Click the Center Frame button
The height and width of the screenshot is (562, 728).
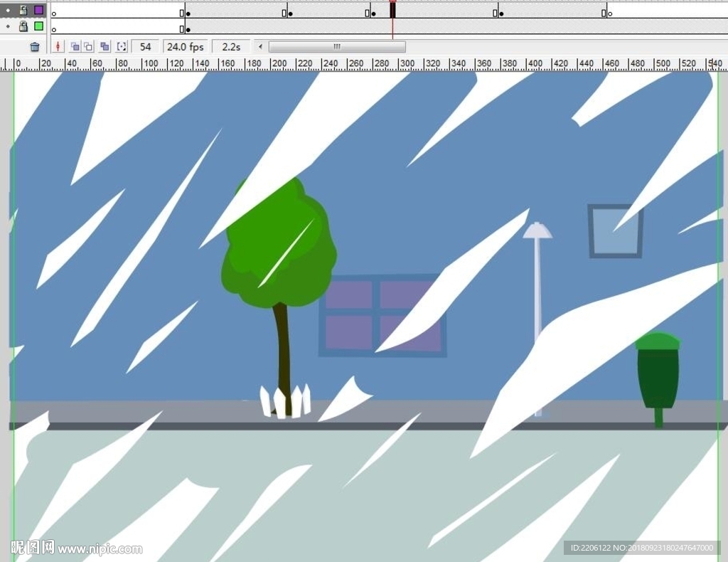(x=58, y=47)
